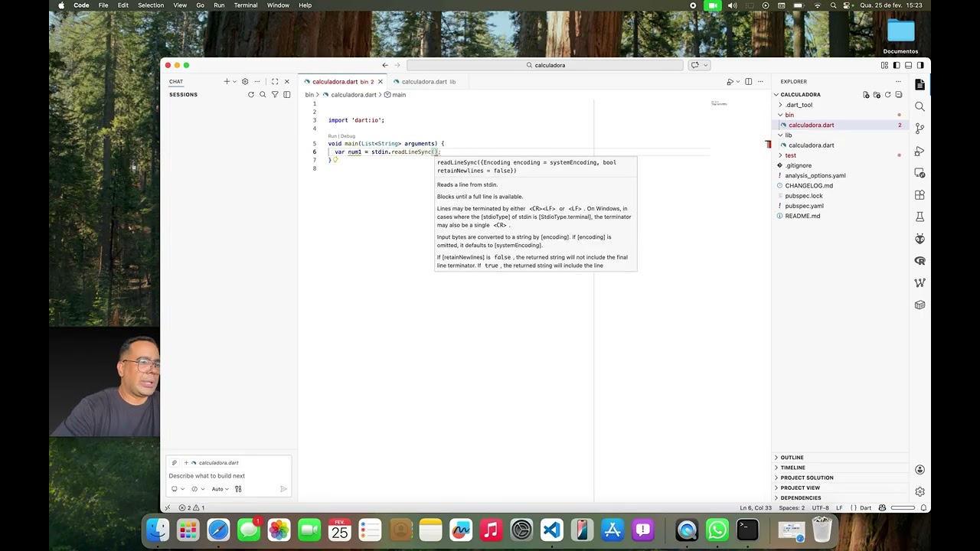The width and height of the screenshot is (980, 551).
Task: Refresh the chat sessions list
Action: 250,95
